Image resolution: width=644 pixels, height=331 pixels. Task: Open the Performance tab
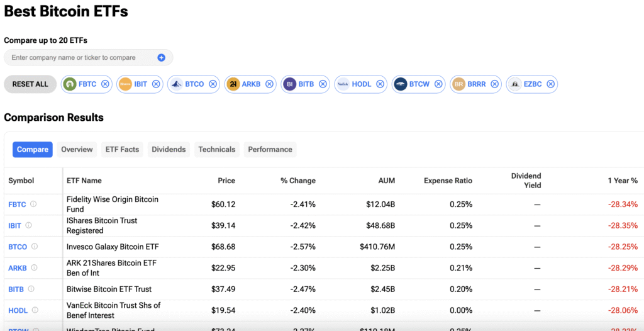[x=270, y=150]
